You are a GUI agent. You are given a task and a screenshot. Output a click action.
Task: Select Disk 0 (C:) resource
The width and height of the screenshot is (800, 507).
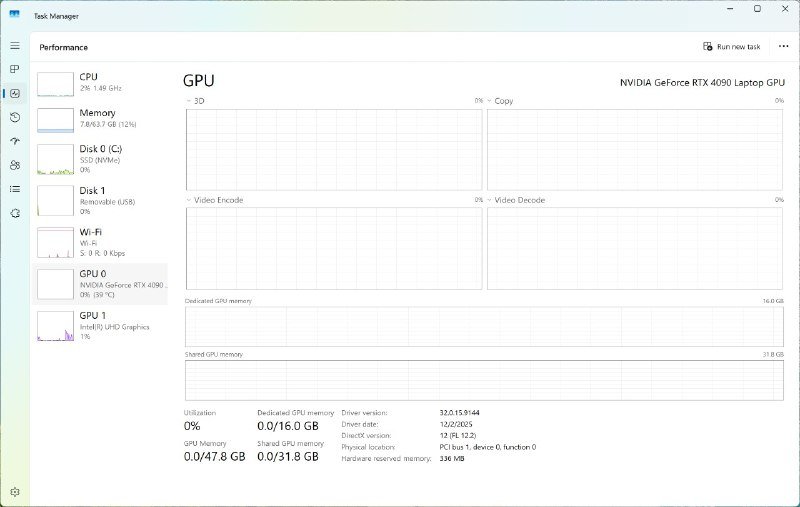click(x=102, y=159)
